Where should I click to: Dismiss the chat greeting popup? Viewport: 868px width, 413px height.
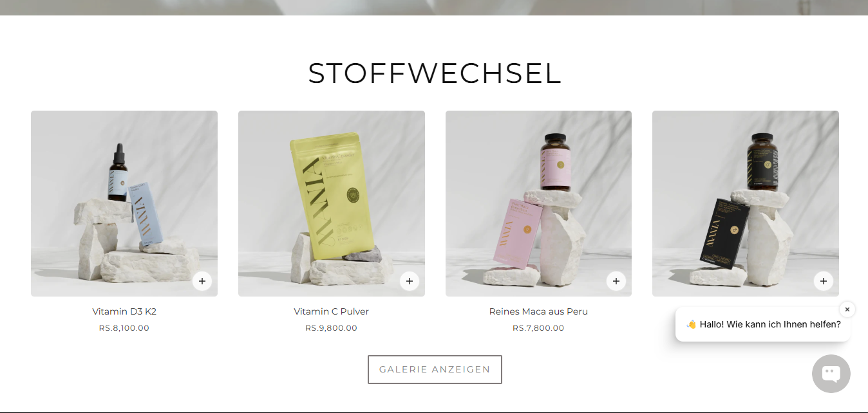pos(847,309)
